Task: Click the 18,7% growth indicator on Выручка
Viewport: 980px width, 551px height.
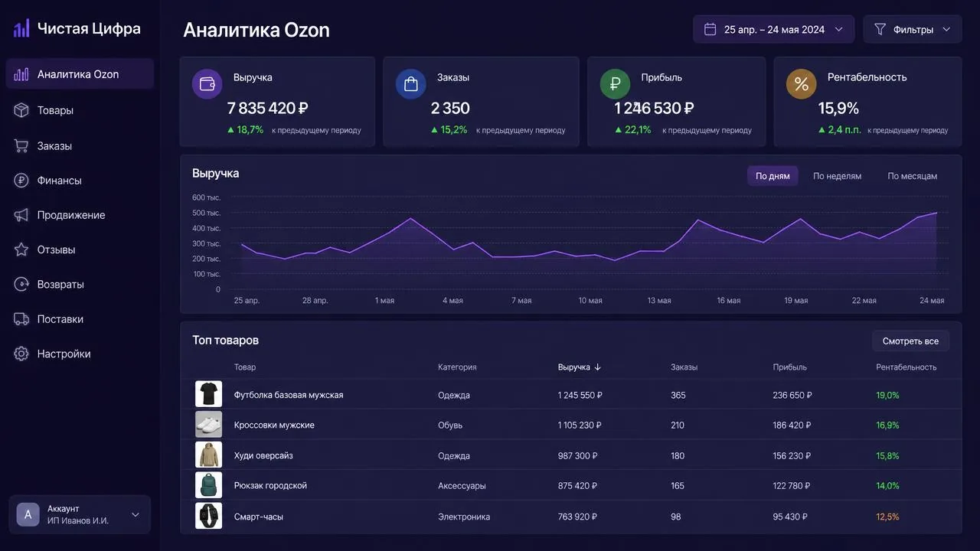Action: coord(245,129)
